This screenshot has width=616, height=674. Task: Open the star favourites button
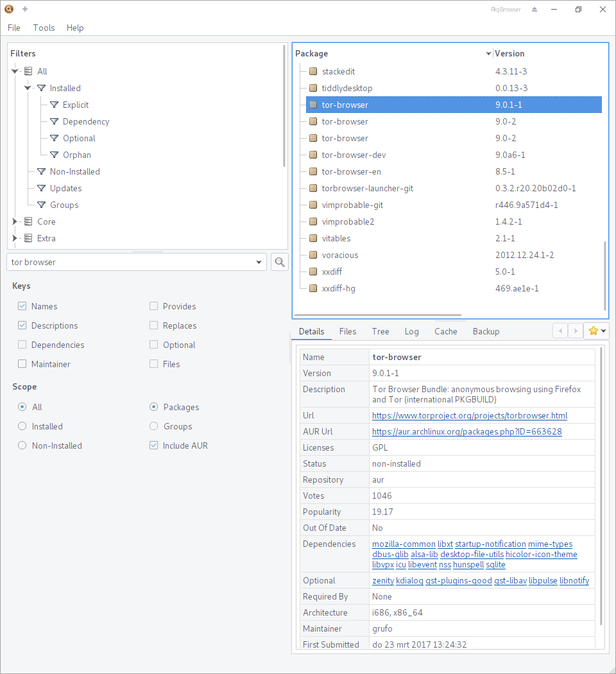[x=597, y=331]
